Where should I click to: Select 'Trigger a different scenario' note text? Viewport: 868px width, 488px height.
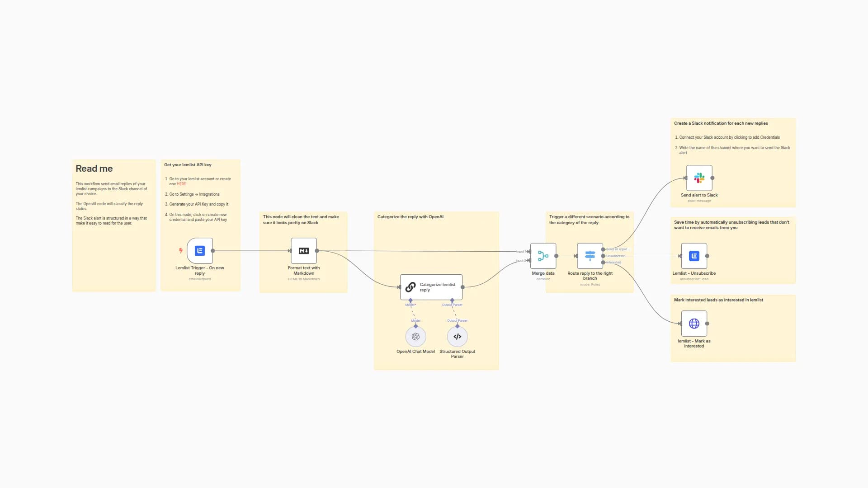[589, 220]
